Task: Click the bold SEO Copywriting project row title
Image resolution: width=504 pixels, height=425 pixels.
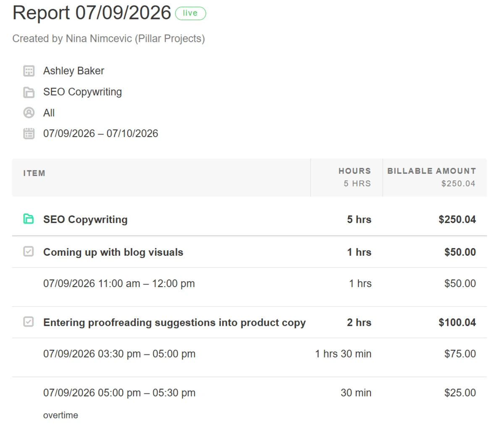Action: pyautogui.click(x=85, y=219)
